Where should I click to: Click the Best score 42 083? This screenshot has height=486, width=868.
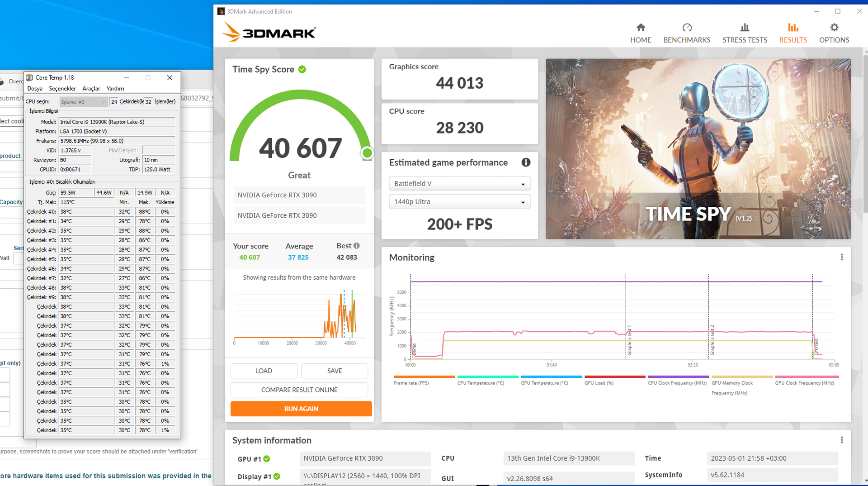347,257
